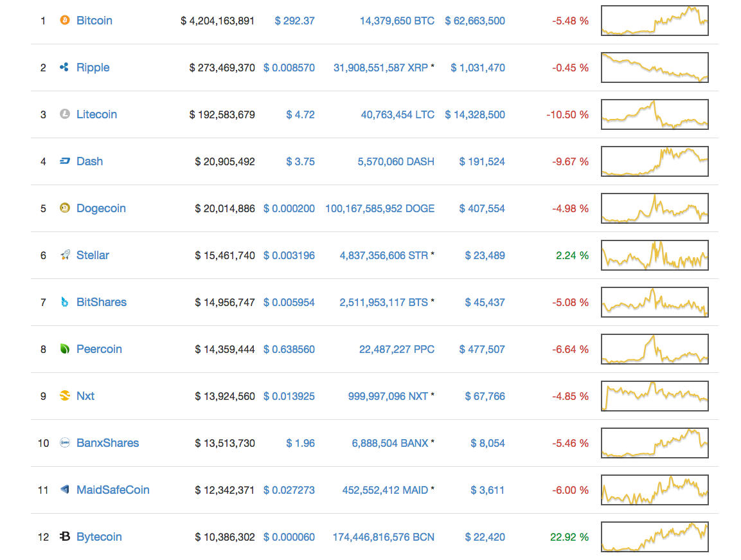This screenshot has width=741, height=560.
Task: Open the BitShares link
Action: (102, 302)
